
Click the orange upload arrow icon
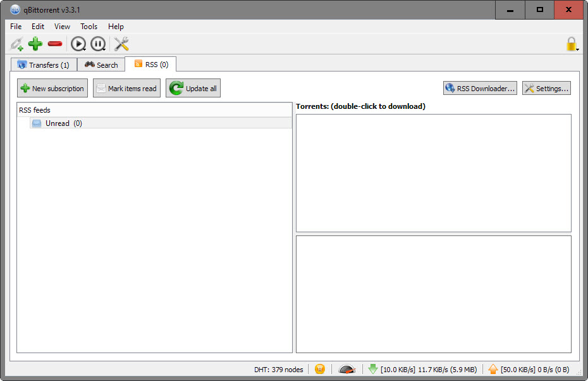pos(493,370)
